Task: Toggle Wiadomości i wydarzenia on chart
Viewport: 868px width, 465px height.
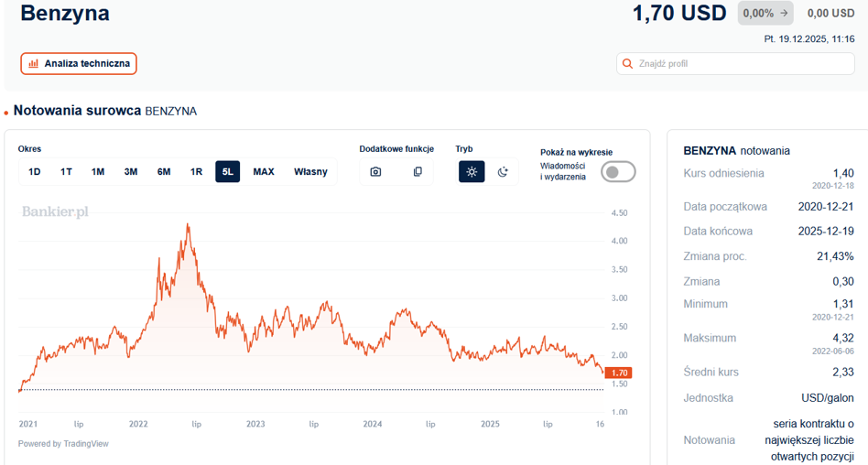Action: pyautogui.click(x=618, y=171)
